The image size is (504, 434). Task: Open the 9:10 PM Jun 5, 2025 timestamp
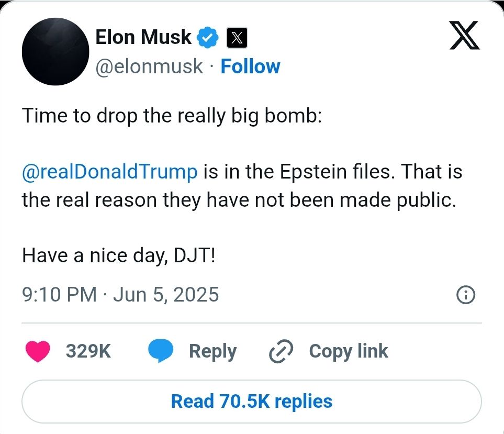[120, 294]
